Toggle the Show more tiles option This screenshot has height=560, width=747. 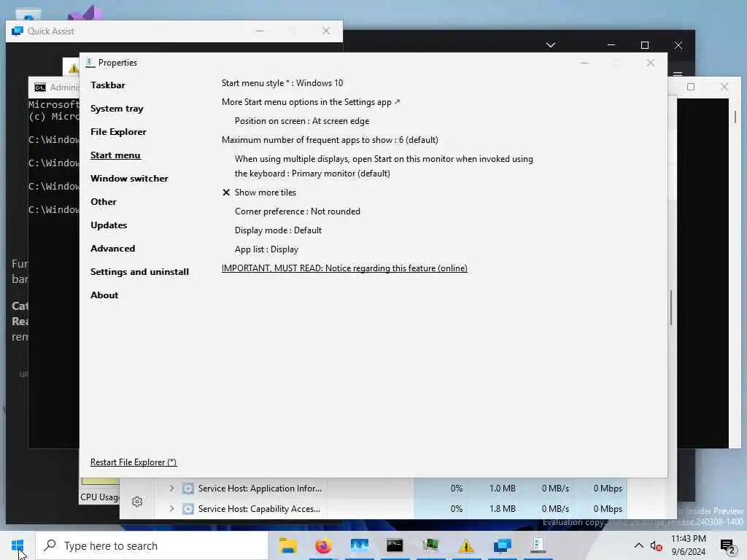(x=259, y=192)
